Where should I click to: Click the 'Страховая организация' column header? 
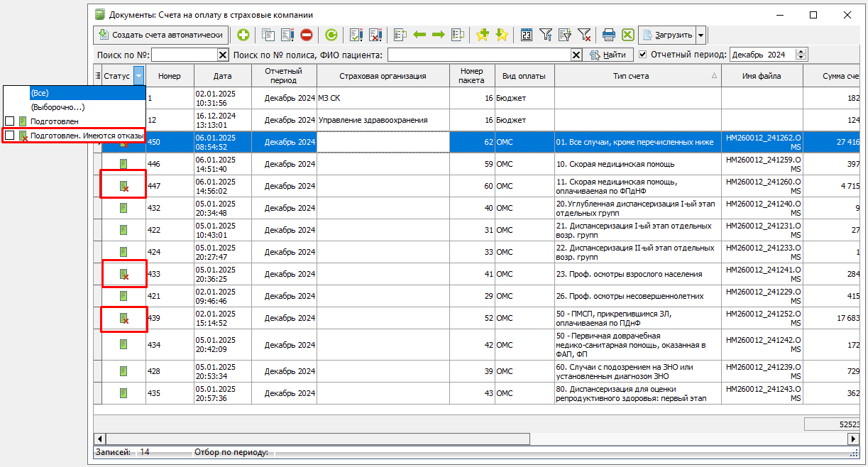click(x=383, y=76)
